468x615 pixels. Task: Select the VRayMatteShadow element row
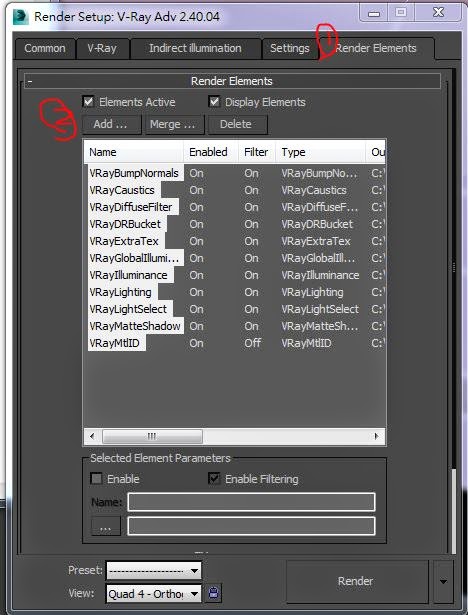pyautogui.click(x=235, y=326)
